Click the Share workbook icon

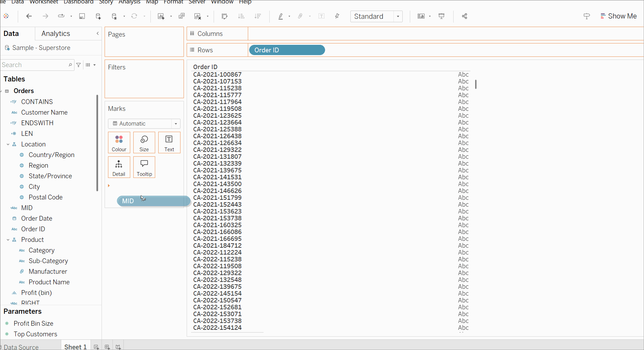tap(465, 16)
